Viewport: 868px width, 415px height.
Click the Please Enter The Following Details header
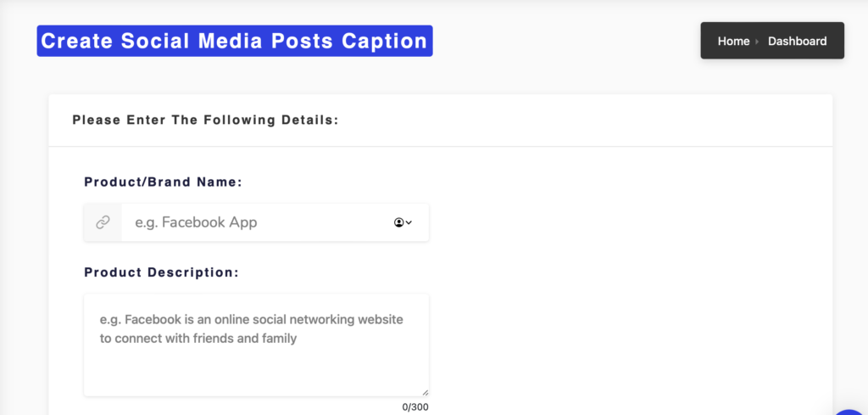(205, 121)
